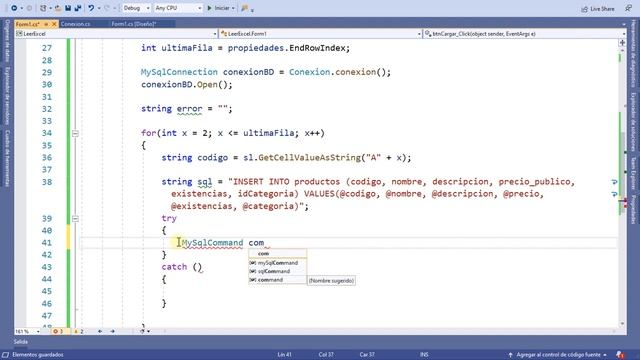Open the LeerExcel project navigation dropdown
Image resolution: width=640 pixels, height=360 pixels.
(x=116, y=34)
